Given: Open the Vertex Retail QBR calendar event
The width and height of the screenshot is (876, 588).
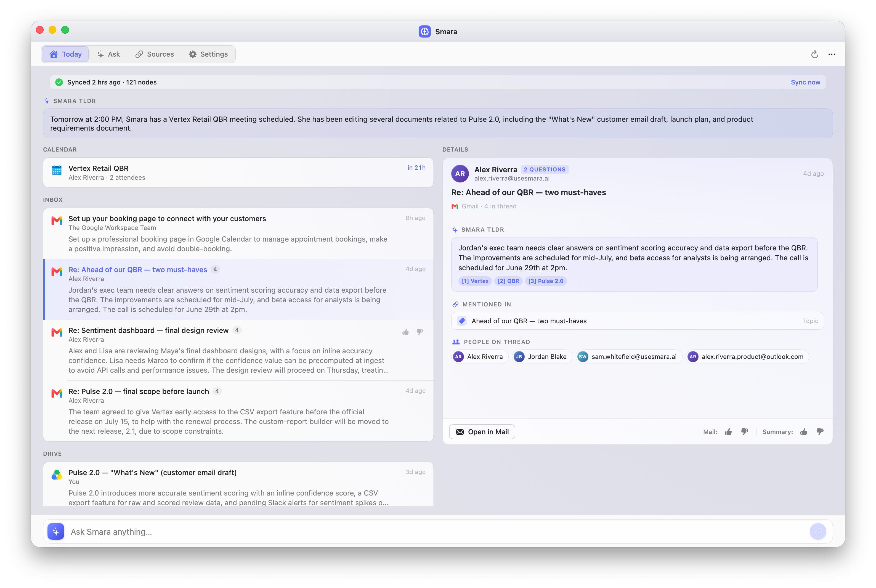Looking at the screenshot, I should click(238, 173).
